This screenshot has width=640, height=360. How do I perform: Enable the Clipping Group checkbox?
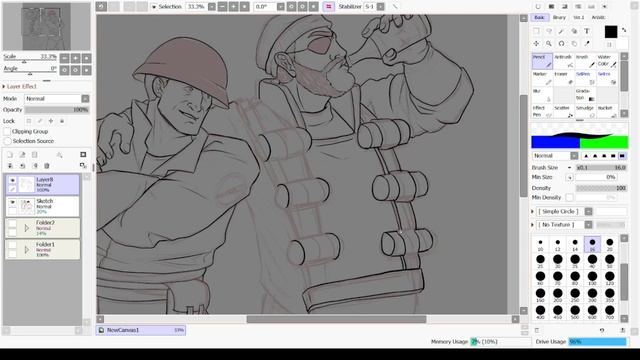(7, 131)
